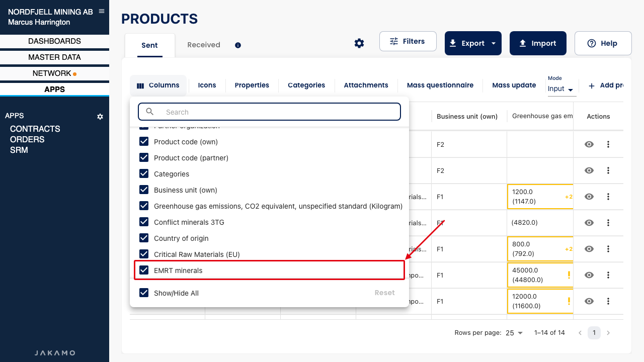Toggle Business unit (own) column checkbox
The width and height of the screenshot is (644, 362).
(144, 190)
